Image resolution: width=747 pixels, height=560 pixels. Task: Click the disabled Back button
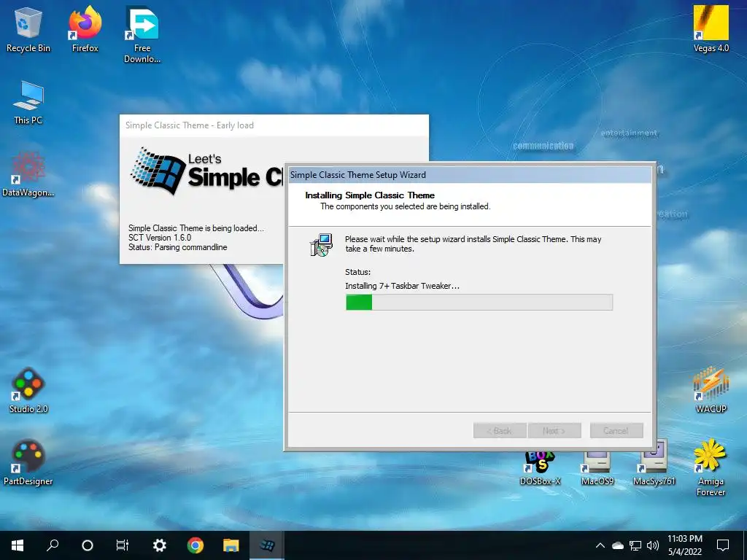499,430
